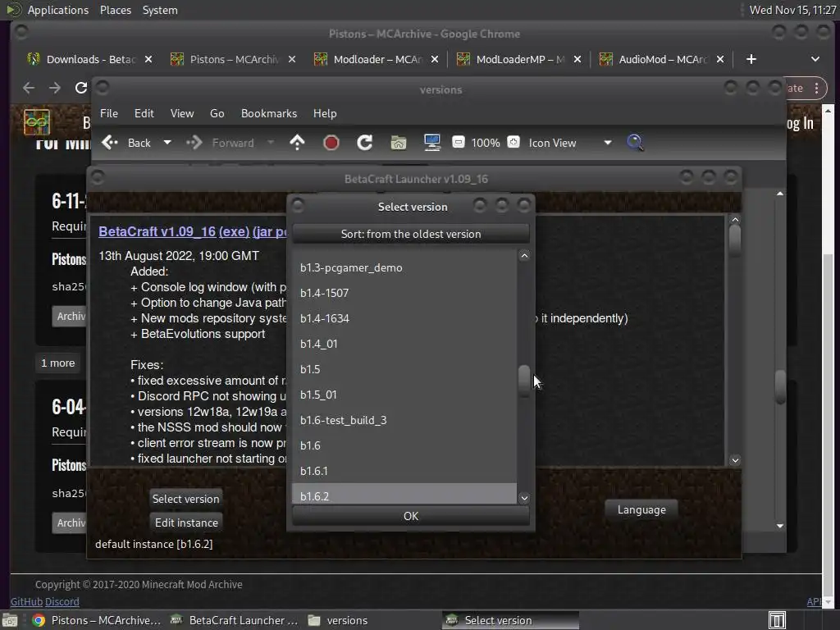840x630 pixels.
Task: Select version b1.4-1507
Action: pos(404,293)
